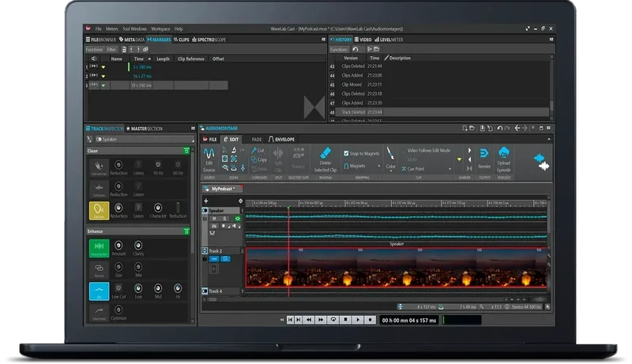
Task: Click the Loop button in transport bar
Action: coord(333,320)
